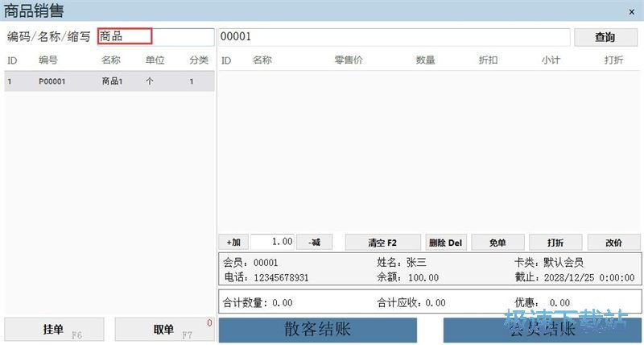
Task: Click the 合计应收: 0.00 total receivable text
Action: pos(411,303)
